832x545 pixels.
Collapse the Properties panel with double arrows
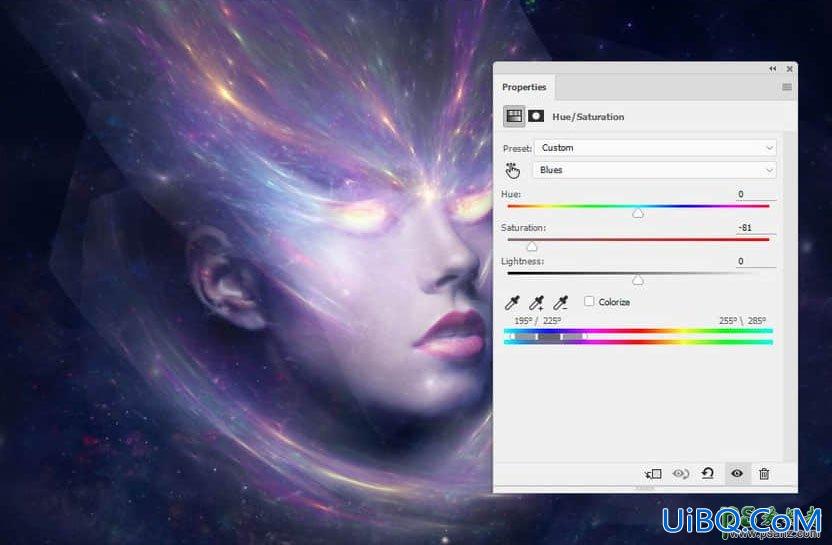pos(773,69)
